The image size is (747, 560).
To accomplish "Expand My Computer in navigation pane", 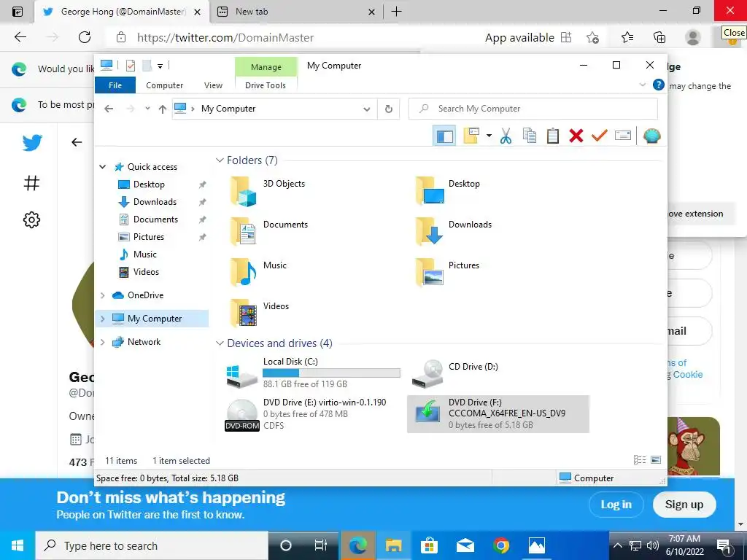I will 102,319.
